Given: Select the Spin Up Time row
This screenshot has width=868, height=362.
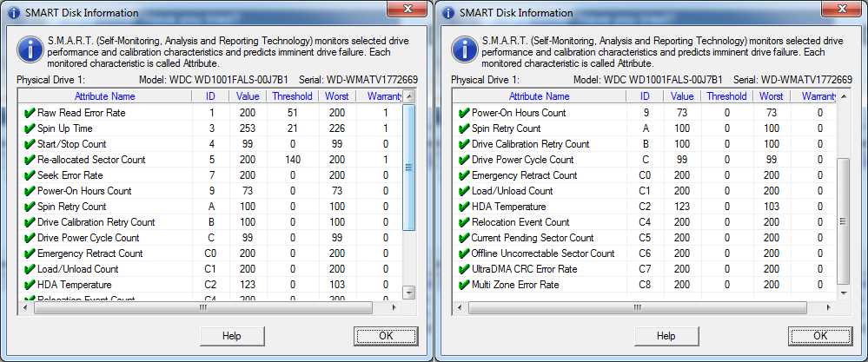Looking at the screenshot, I should click(211, 128).
